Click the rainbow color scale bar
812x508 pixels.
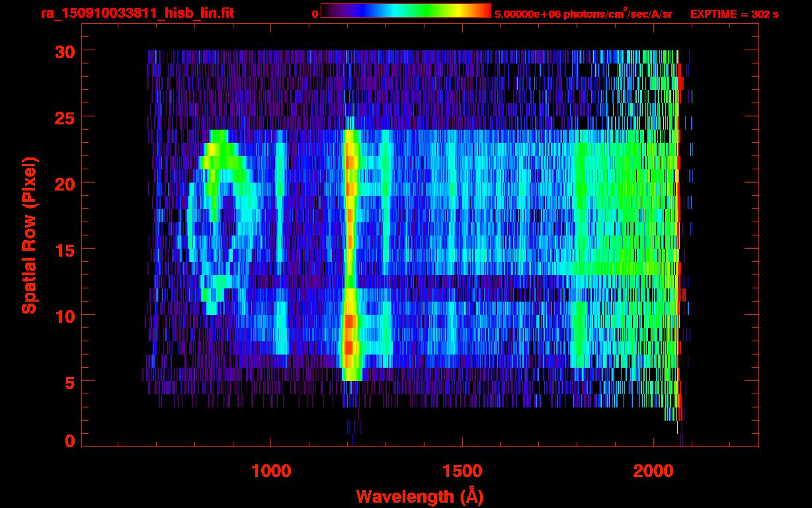406,11
